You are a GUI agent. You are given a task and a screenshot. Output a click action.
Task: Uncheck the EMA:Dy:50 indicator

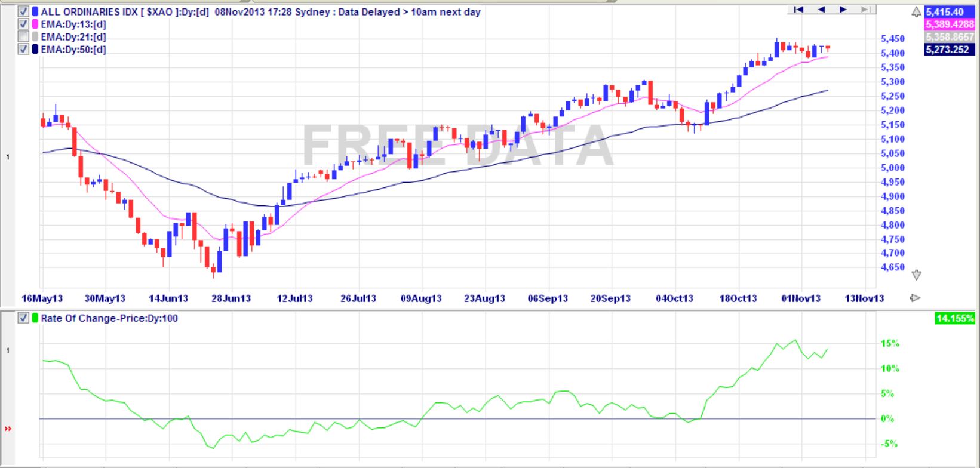(23, 49)
